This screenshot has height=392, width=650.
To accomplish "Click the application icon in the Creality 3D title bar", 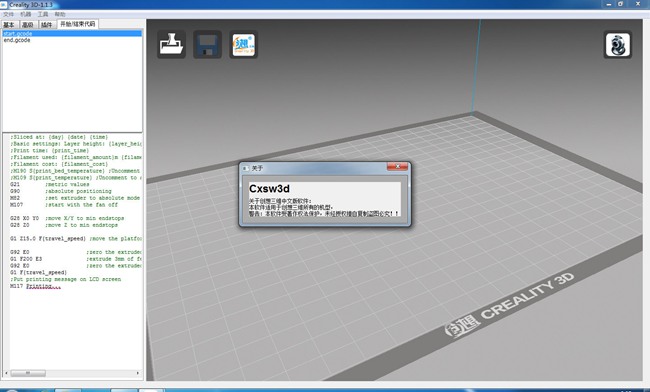I will tap(4, 5).
